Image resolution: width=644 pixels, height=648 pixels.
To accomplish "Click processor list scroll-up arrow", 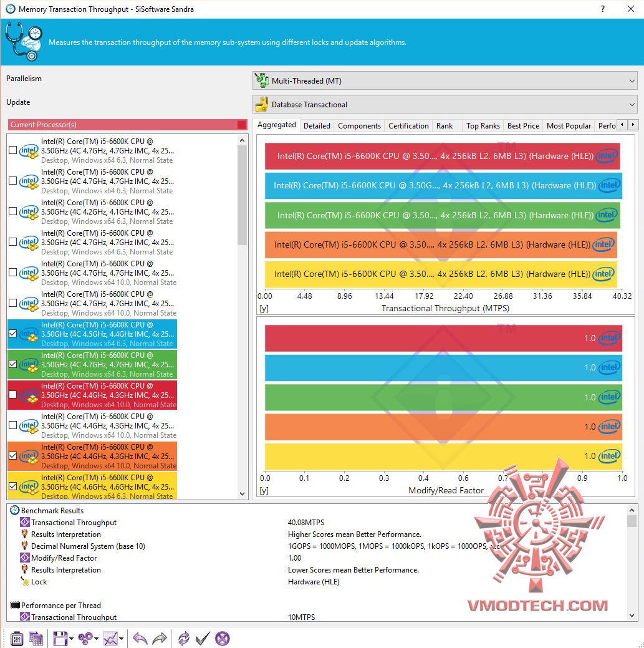I will point(242,140).
